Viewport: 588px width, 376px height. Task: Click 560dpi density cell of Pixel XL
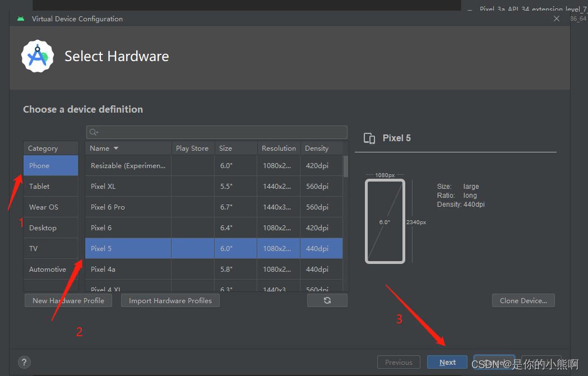tap(321, 186)
